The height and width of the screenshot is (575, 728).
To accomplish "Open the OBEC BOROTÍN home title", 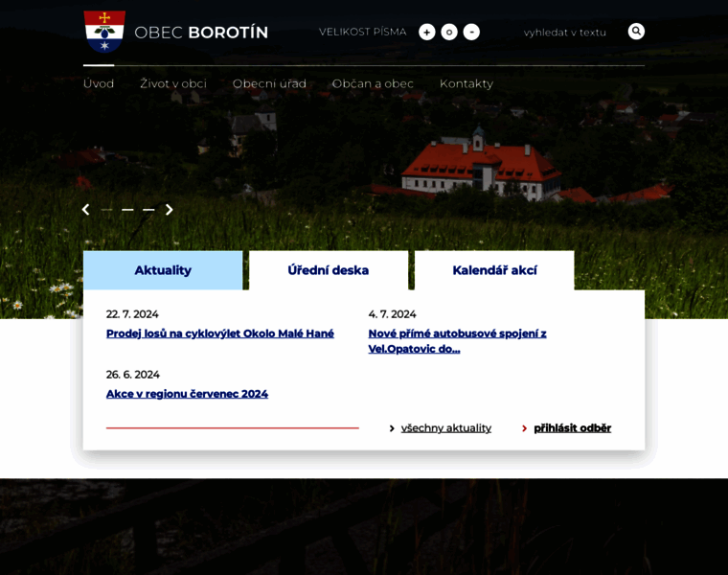I will [201, 33].
